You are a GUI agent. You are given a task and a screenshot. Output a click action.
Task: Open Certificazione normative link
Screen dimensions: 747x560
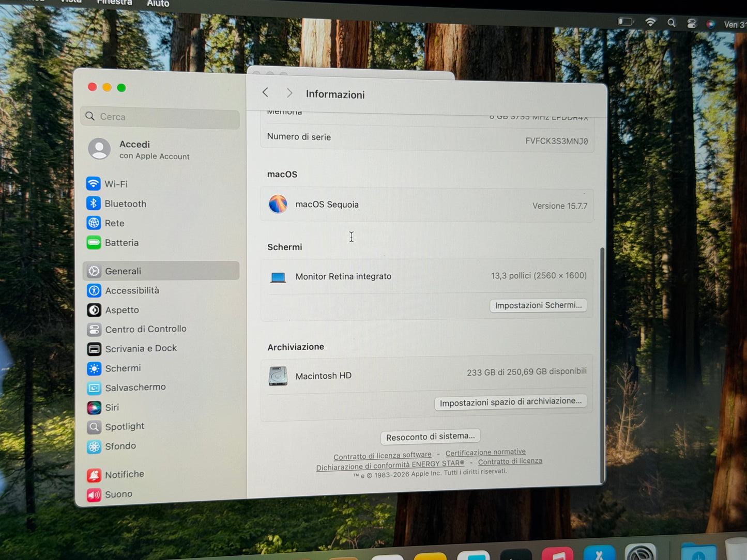click(485, 453)
